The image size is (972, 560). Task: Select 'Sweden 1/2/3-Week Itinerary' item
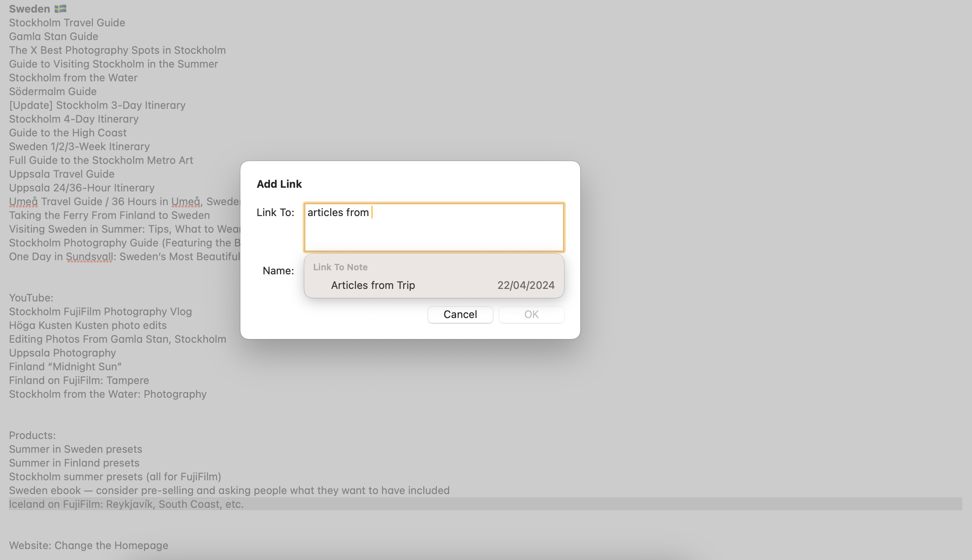[79, 147]
